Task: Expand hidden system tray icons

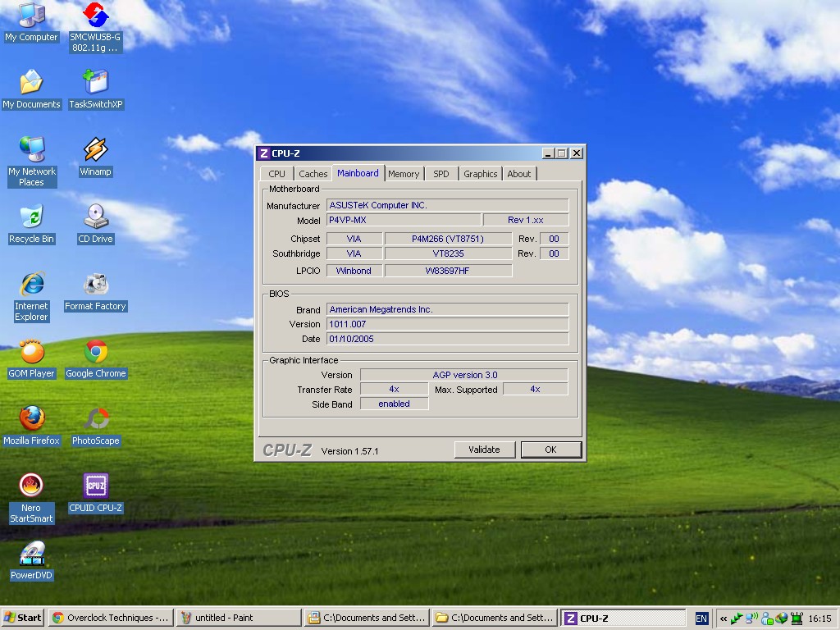Action: tap(723, 619)
